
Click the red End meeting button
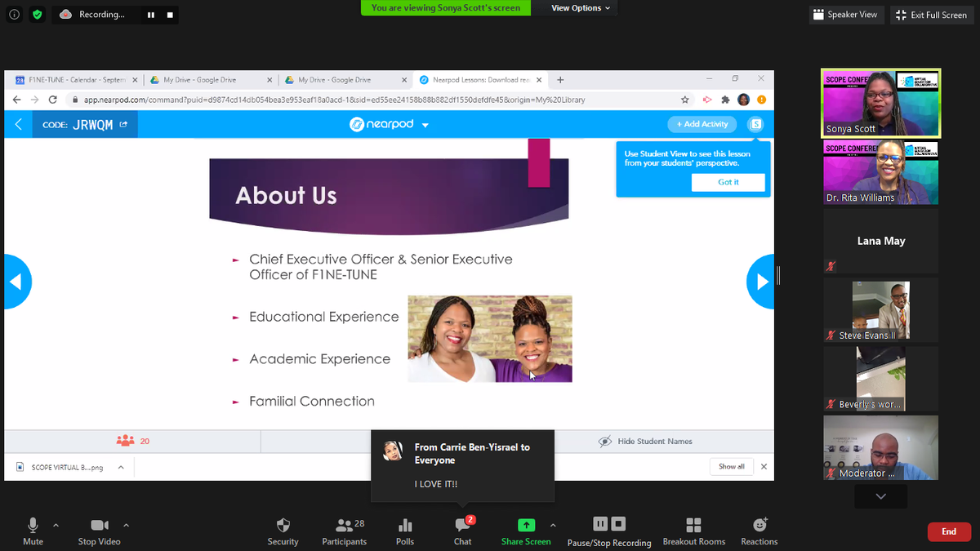click(949, 531)
